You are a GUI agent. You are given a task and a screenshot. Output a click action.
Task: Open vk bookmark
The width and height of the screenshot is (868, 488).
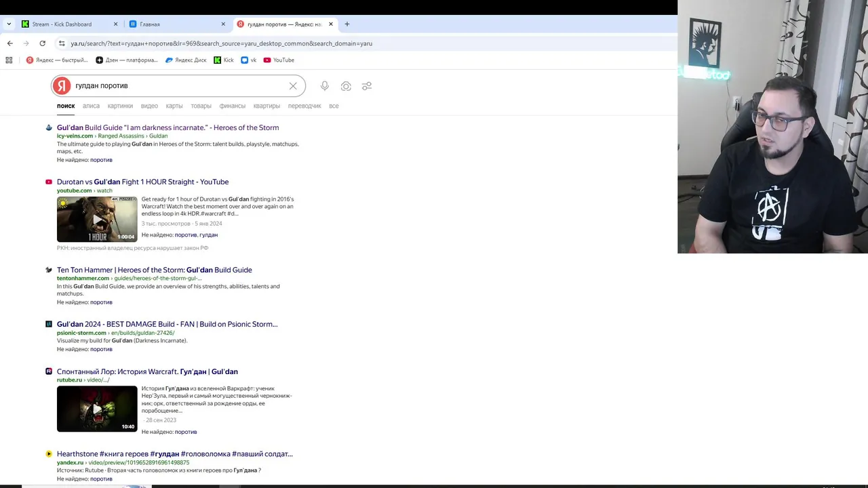click(x=249, y=60)
